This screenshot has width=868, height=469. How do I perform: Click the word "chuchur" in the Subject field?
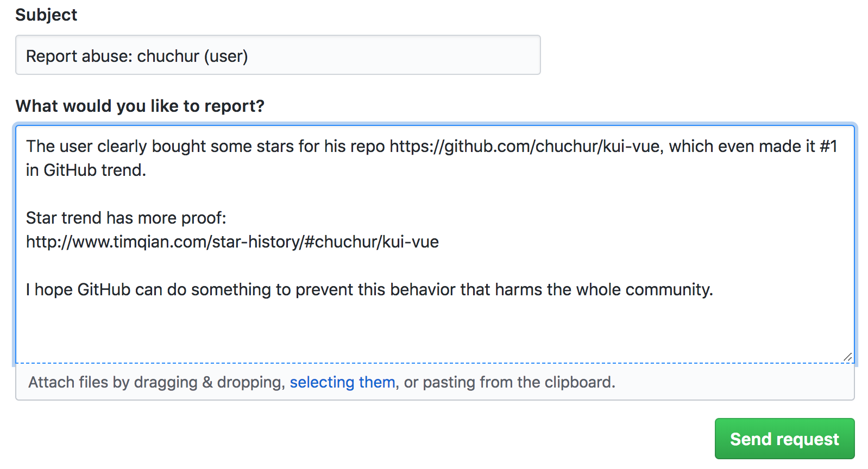168,56
